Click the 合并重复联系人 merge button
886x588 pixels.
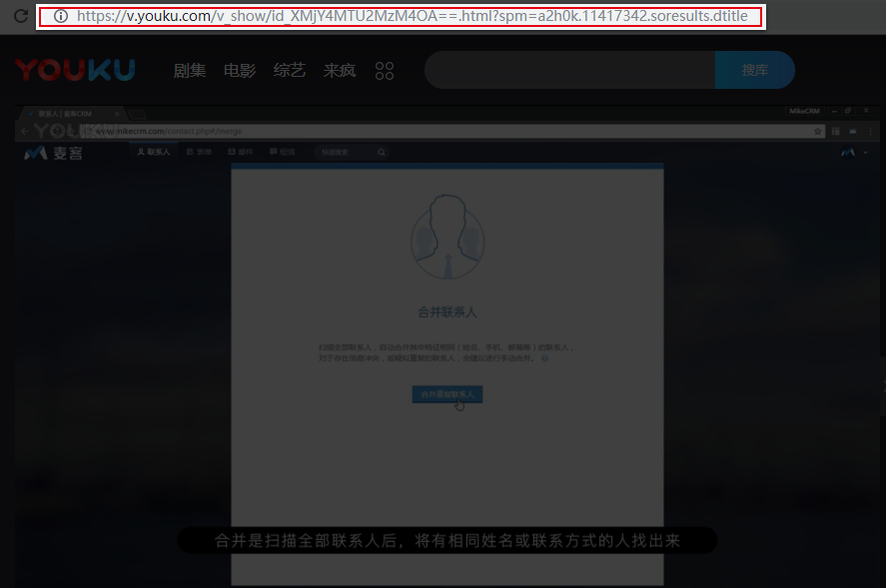(x=446, y=394)
